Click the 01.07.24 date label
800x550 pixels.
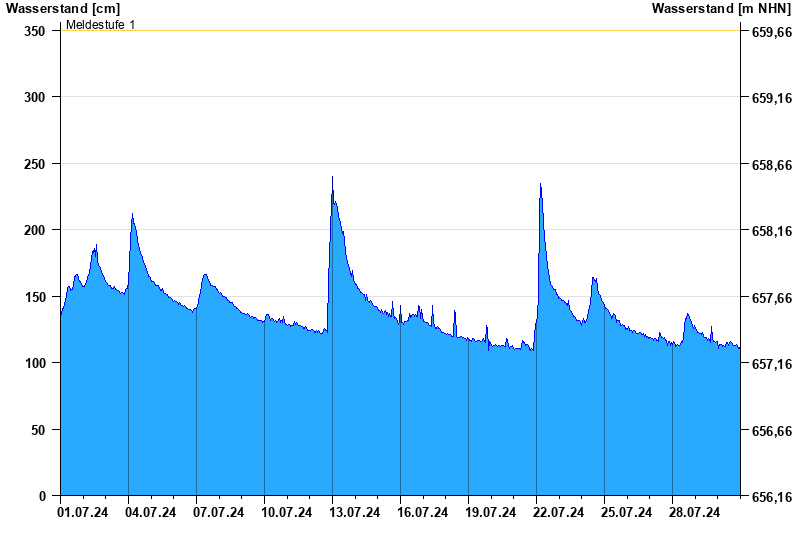click(83, 512)
